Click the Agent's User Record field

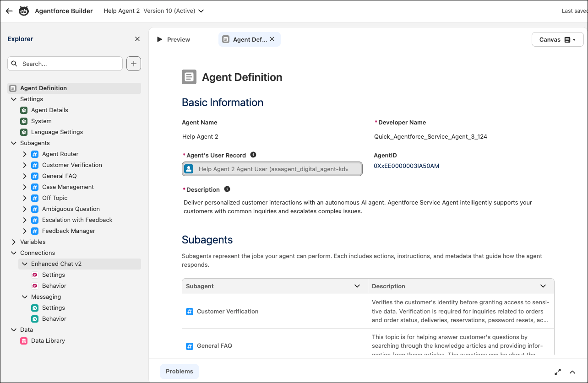point(272,169)
